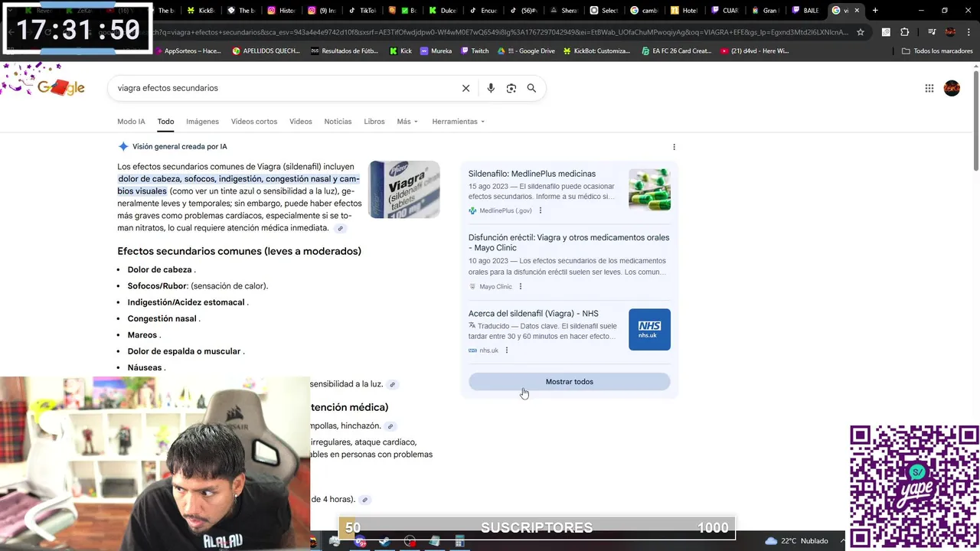This screenshot has width=980, height=551.
Task: Open 'Sildenafilo: MedlinePlus medicinas' result
Action: pos(532,174)
